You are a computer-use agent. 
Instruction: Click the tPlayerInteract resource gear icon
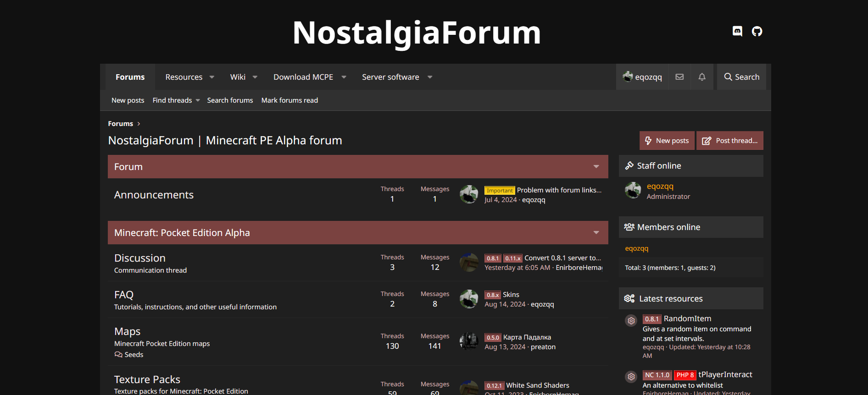click(631, 377)
